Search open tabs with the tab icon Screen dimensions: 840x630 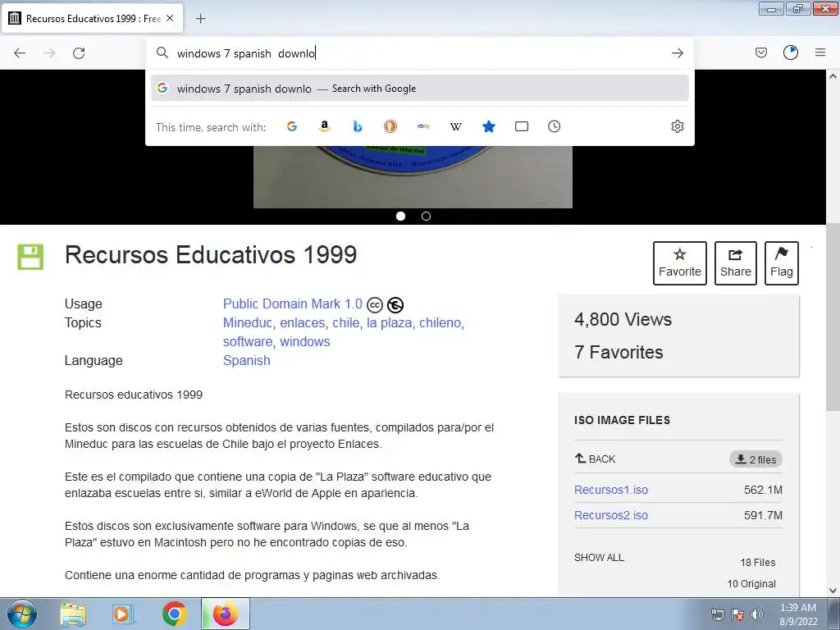(x=521, y=126)
